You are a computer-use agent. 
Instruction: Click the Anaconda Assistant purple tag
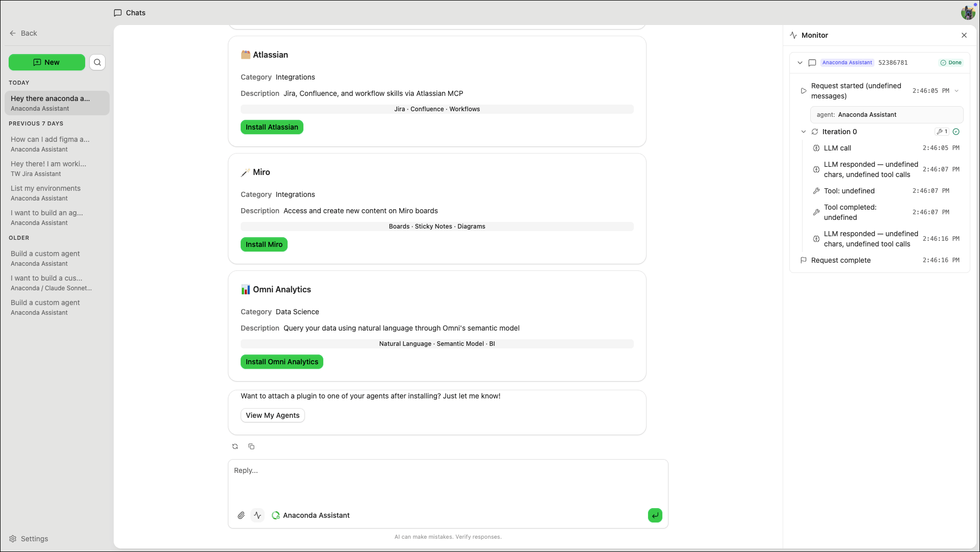click(x=847, y=63)
